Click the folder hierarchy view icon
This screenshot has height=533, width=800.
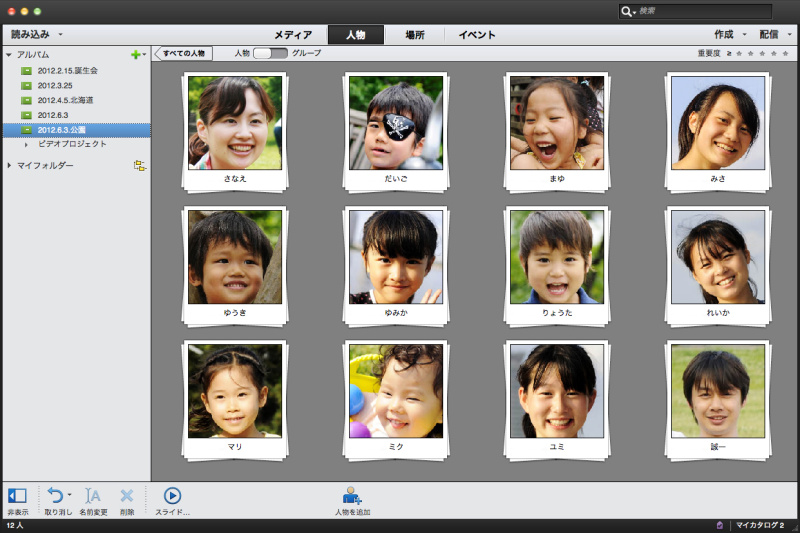139,165
